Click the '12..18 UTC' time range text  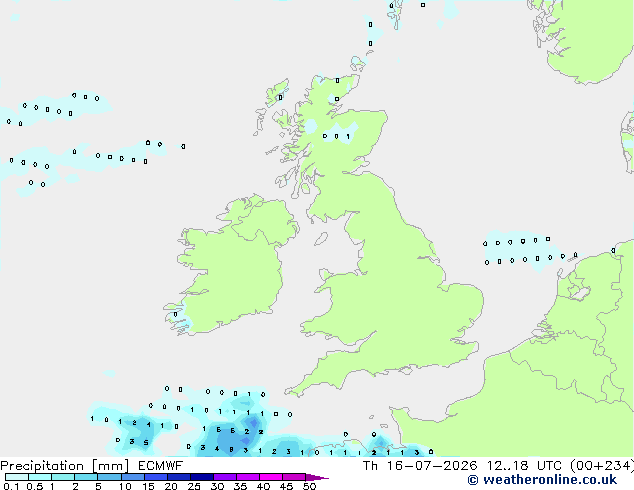524,465
